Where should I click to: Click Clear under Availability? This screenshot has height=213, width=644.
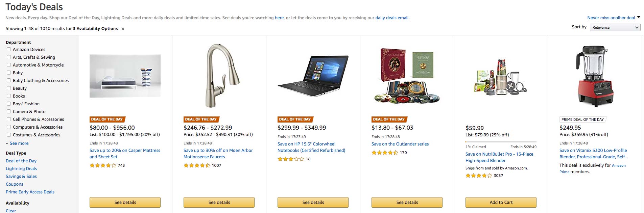[10, 210]
